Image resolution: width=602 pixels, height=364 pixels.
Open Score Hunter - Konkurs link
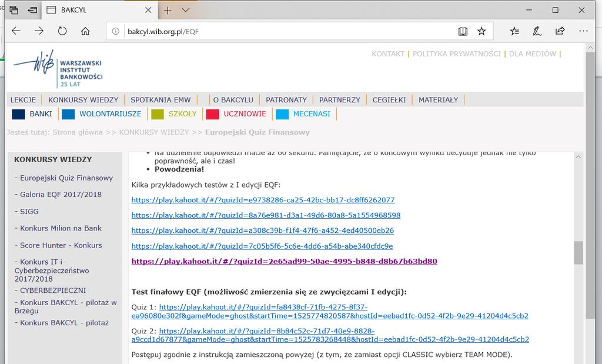[x=61, y=245]
